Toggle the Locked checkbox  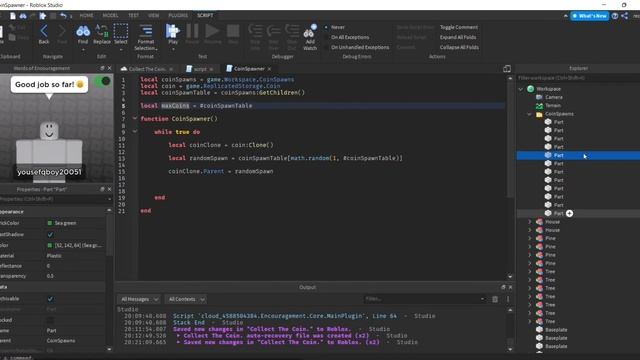pyautogui.click(x=50, y=320)
